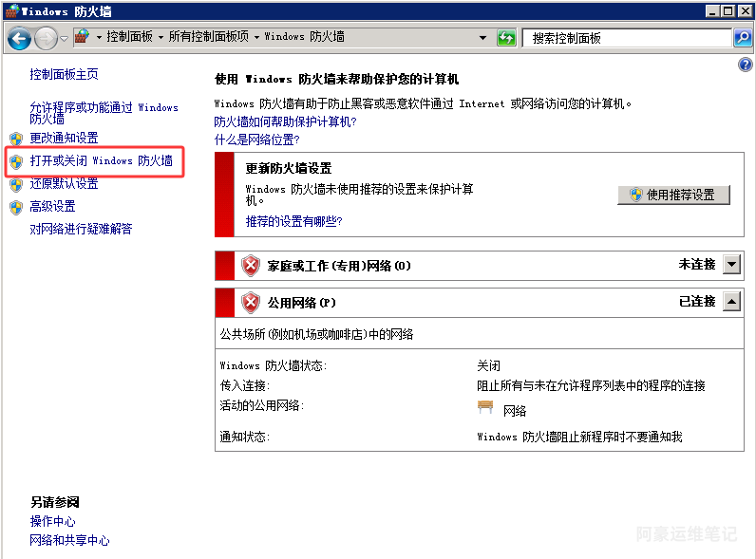The image size is (756, 559).
Task: Open Help via the blue question icon
Action: point(745,65)
